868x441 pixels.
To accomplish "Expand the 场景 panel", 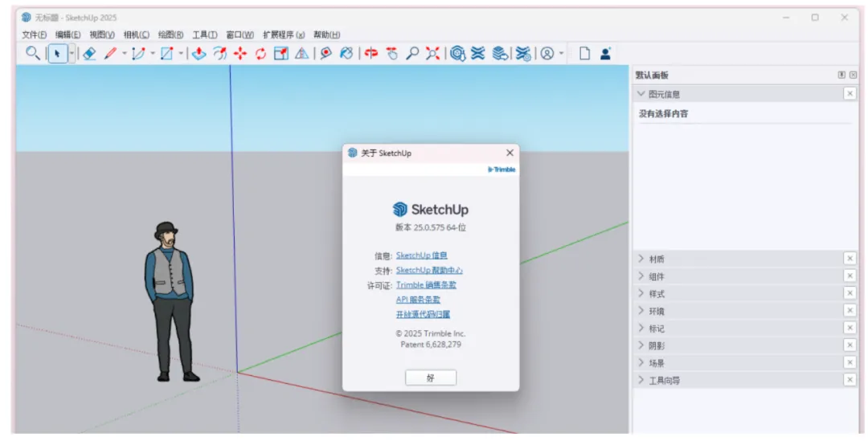I will (641, 362).
